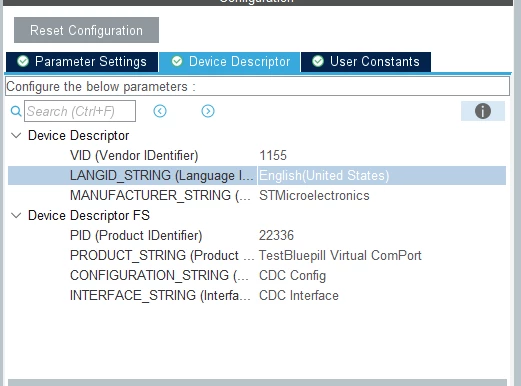Open LANGID_STRING English(United States) dropdown
521x386 pixels.
pyautogui.click(x=382, y=175)
